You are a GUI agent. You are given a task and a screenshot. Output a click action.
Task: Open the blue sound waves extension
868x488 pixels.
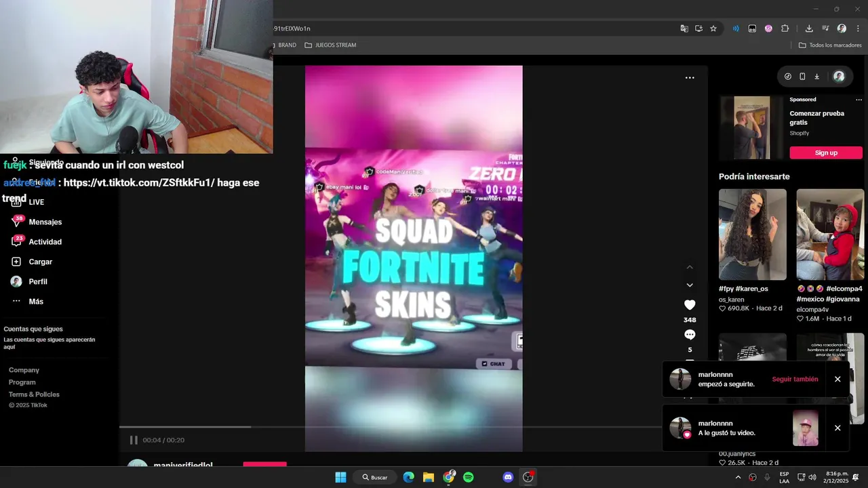pyautogui.click(x=736, y=28)
